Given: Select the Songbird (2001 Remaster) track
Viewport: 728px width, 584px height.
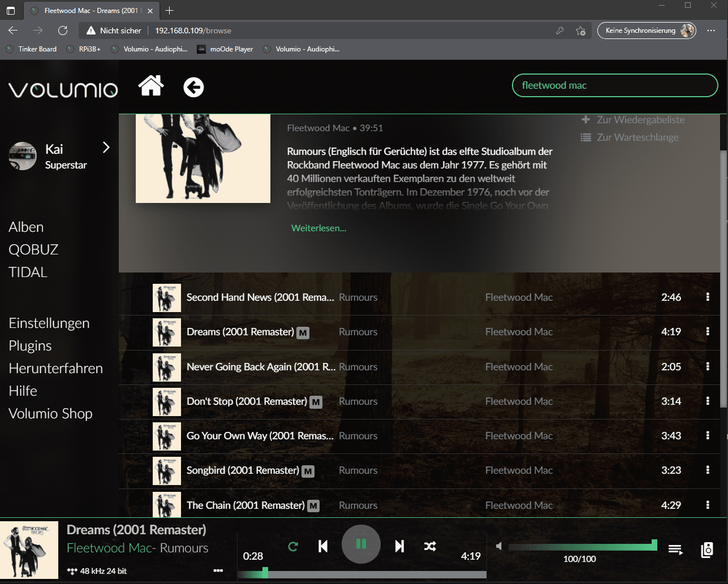Looking at the screenshot, I should pyautogui.click(x=243, y=470).
